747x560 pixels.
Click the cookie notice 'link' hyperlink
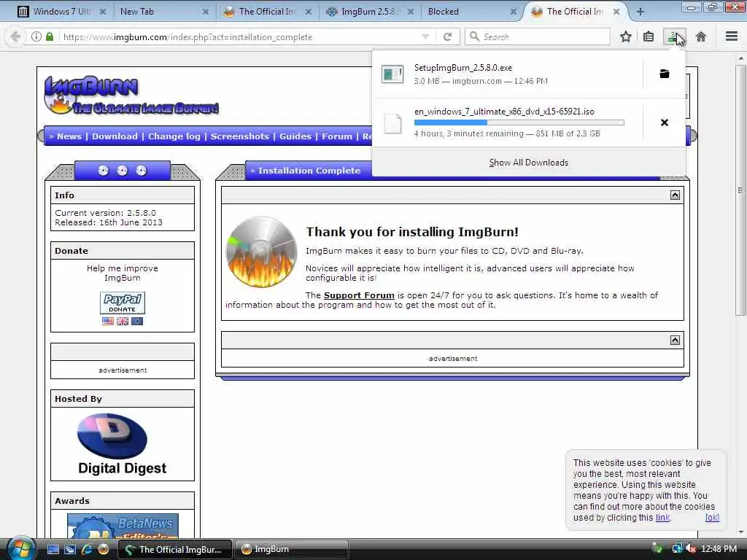pos(662,518)
